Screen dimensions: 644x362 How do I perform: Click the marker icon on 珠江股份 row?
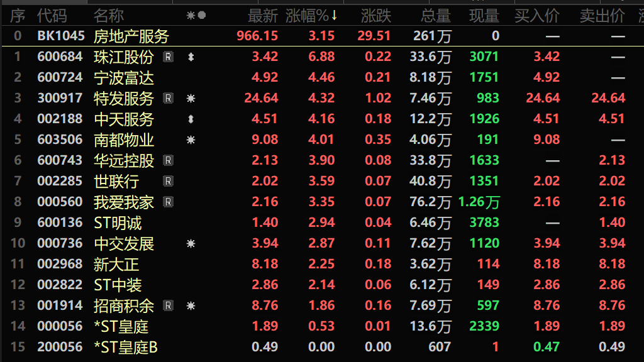(191, 57)
